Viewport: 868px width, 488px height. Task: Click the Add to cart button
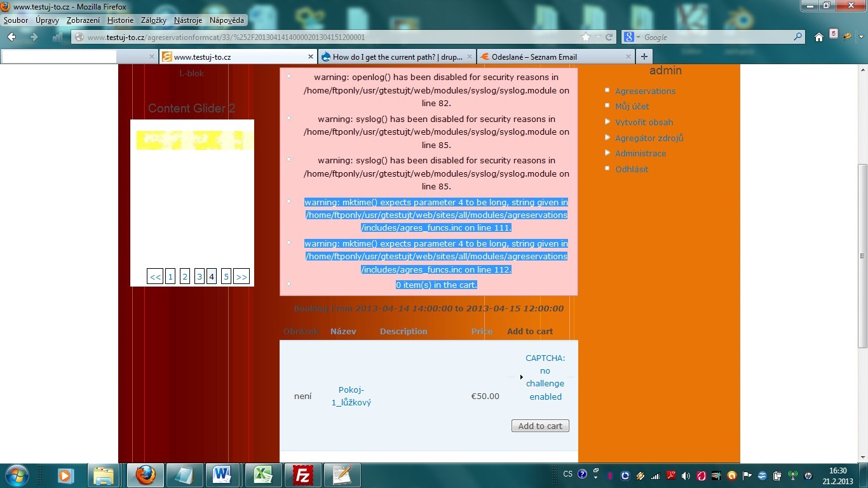coord(540,426)
